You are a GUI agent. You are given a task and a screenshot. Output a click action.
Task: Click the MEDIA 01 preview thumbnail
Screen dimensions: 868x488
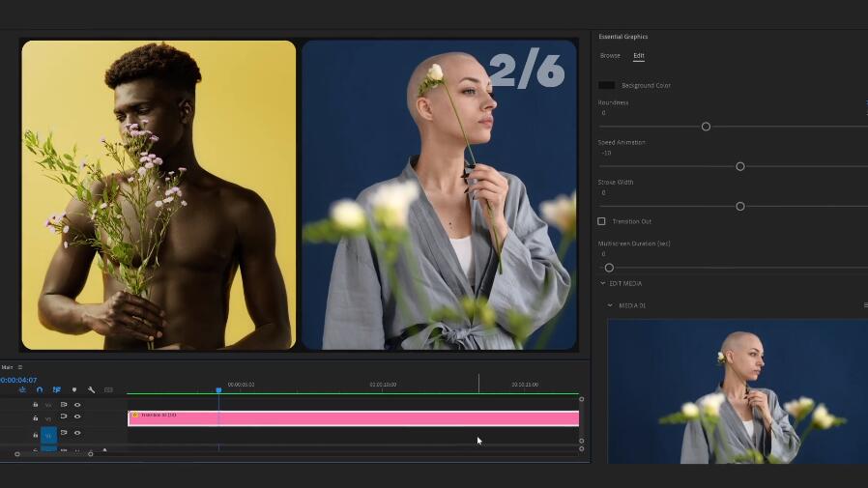click(x=737, y=391)
